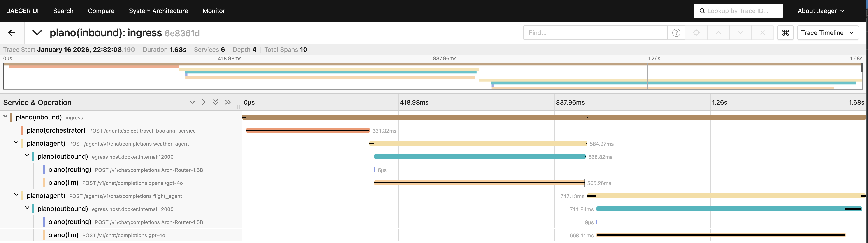Screen dimensions: 868x243
Task: Go to next search result arrow
Action: (x=740, y=33)
